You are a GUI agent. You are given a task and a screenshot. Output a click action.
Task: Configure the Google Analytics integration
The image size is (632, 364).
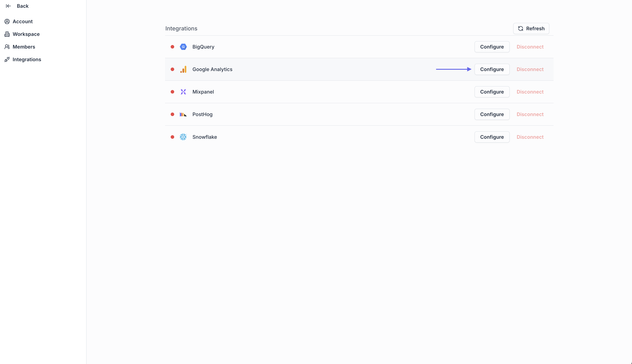pos(491,69)
